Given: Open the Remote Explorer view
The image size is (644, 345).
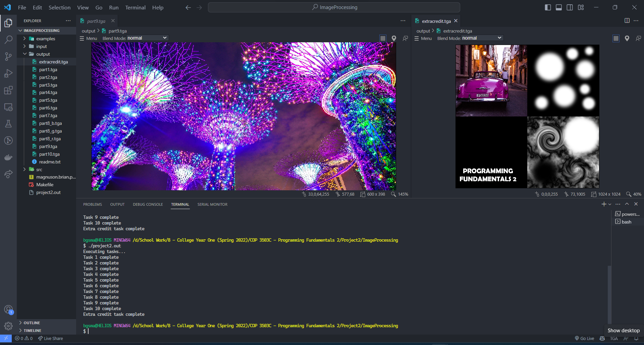Looking at the screenshot, I should (x=8, y=107).
